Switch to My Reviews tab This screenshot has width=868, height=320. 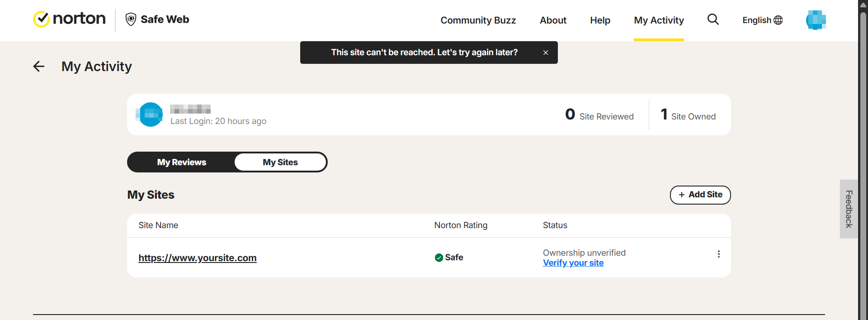click(182, 162)
